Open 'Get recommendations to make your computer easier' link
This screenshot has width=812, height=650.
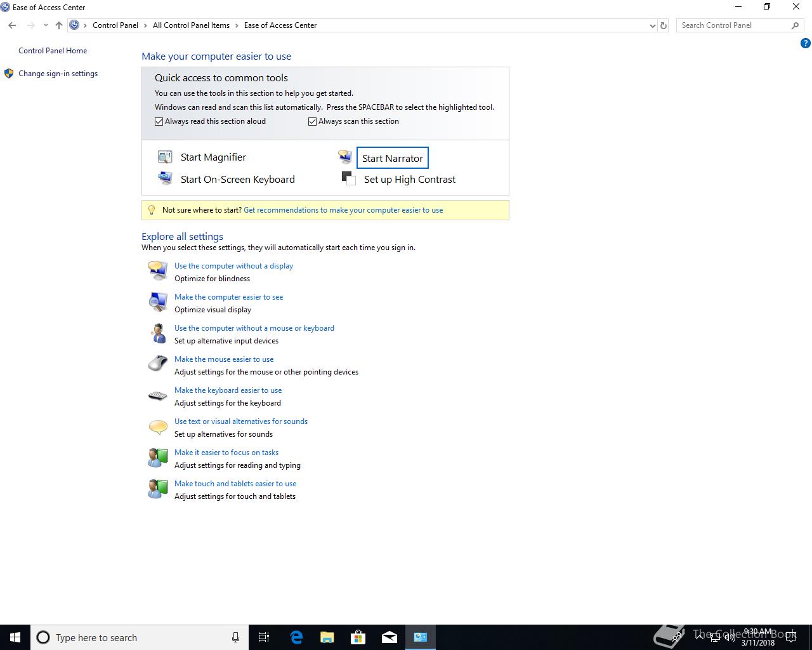point(343,210)
